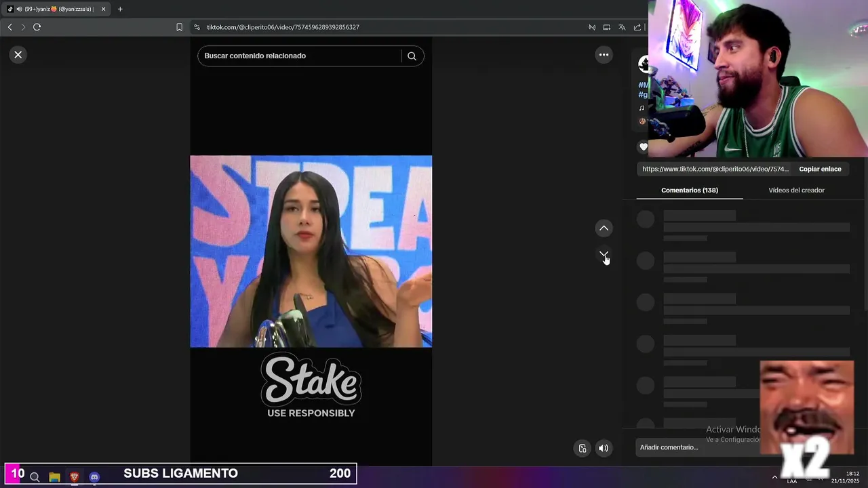The image size is (868, 488).
Task: Click the browser back arrow
Action: click(x=9, y=27)
